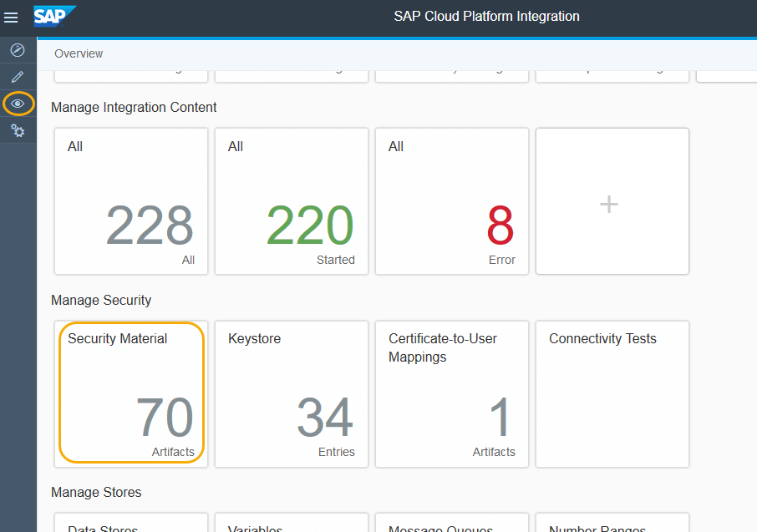The height and width of the screenshot is (532, 757).
Task: Click SAP Cloud Platform Integration title
Action: [x=486, y=17]
